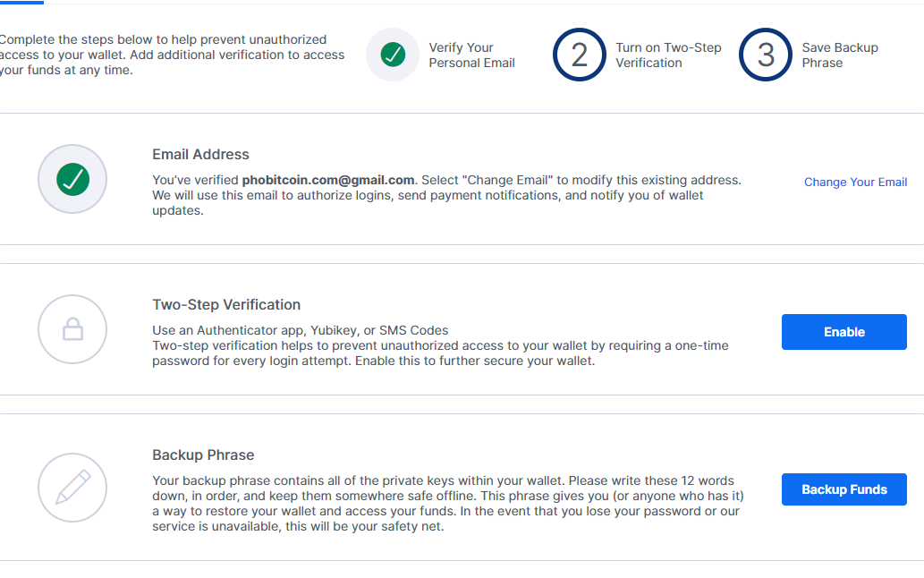Click the Two-Step Verification section heading
The width and height of the screenshot is (924, 578).
pyautogui.click(x=226, y=304)
